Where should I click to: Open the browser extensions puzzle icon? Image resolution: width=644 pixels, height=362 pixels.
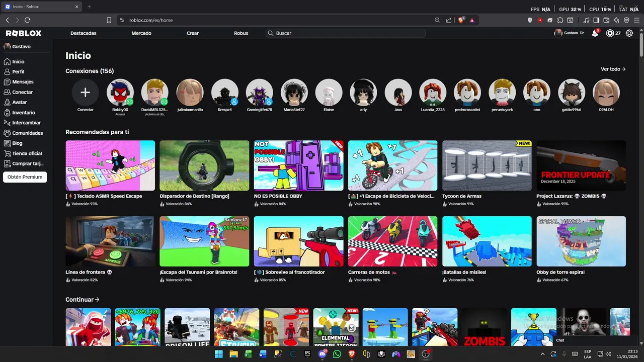point(560,20)
